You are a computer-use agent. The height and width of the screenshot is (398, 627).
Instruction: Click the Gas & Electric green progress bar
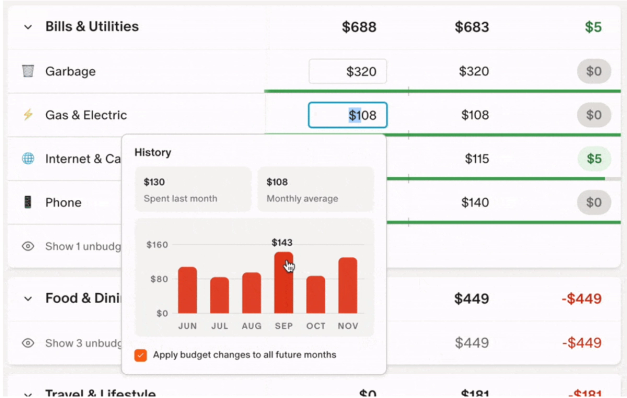point(442,135)
